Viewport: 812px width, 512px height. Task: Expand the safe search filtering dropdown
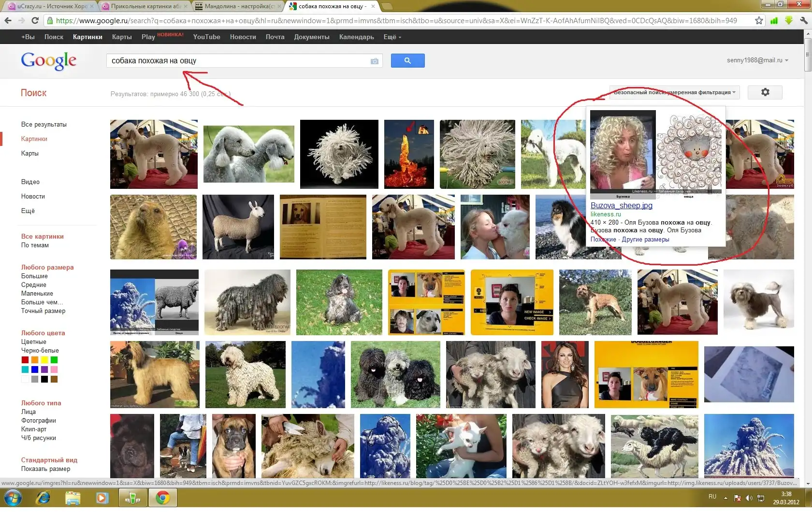pyautogui.click(x=674, y=92)
